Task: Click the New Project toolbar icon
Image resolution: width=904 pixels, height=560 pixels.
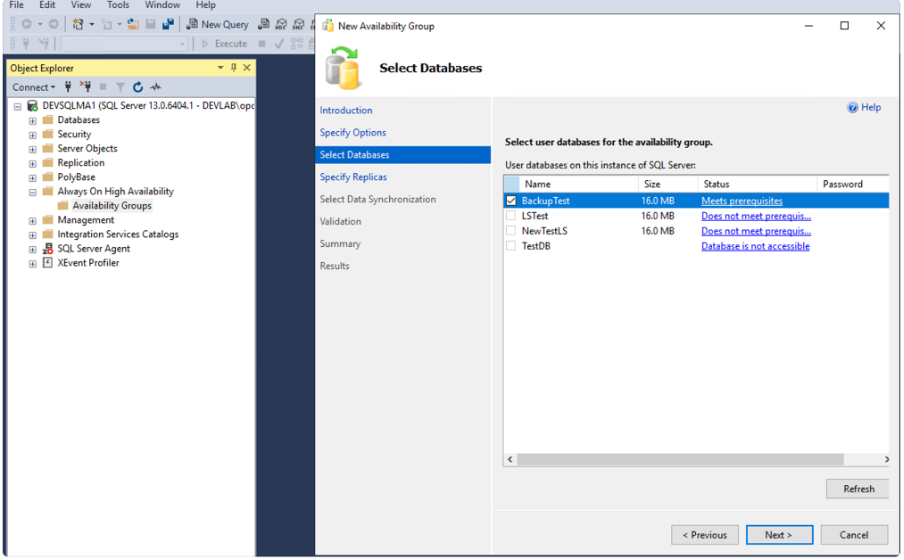Action: (78, 24)
